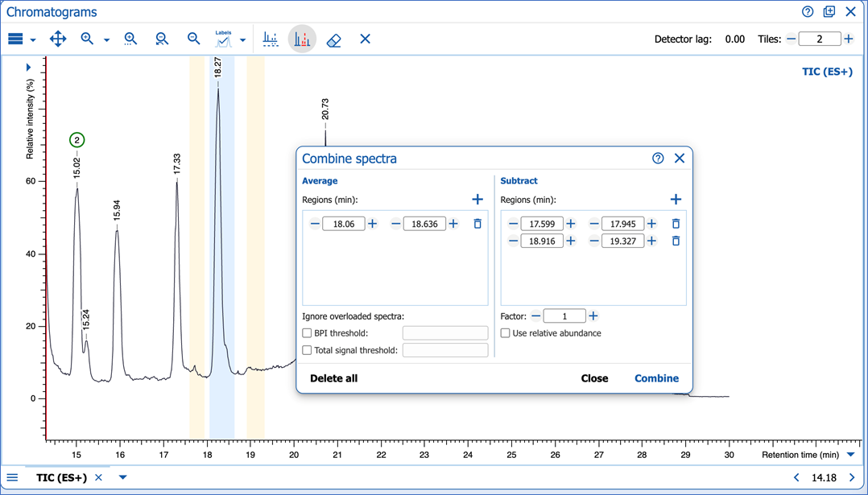Open the hamburger menu dropdown arrow
Image resolution: width=868 pixels, height=495 pixels.
click(x=33, y=39)
